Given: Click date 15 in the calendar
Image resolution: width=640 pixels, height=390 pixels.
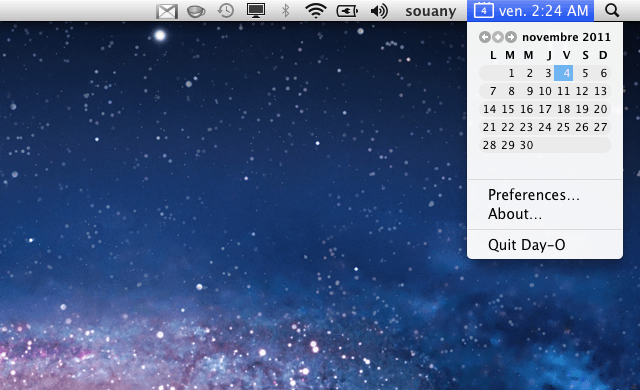Looking at the screenshot, I should pyautogui.click(x=508, y=109).
